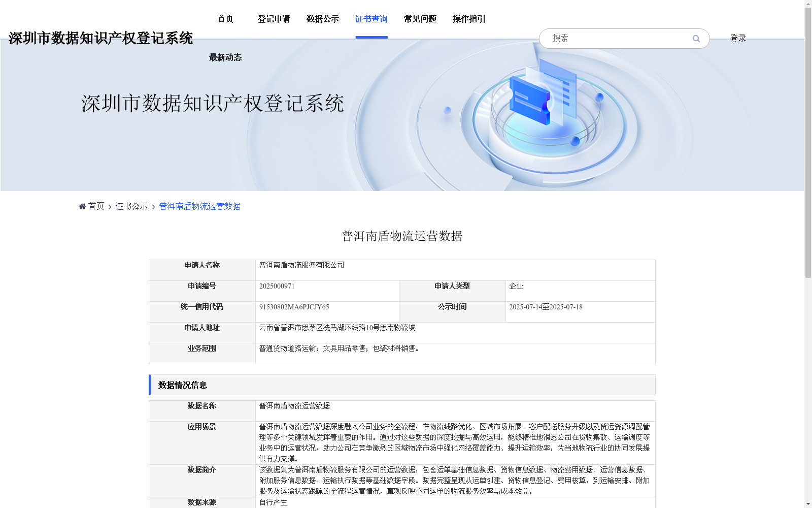Click the scrollbar down arrow

[x=808, y=504]
